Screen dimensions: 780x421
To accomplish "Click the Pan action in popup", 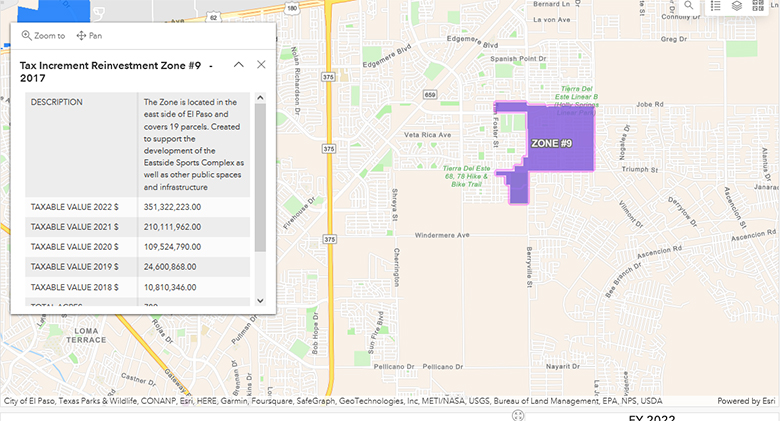I will click(89, 36).
